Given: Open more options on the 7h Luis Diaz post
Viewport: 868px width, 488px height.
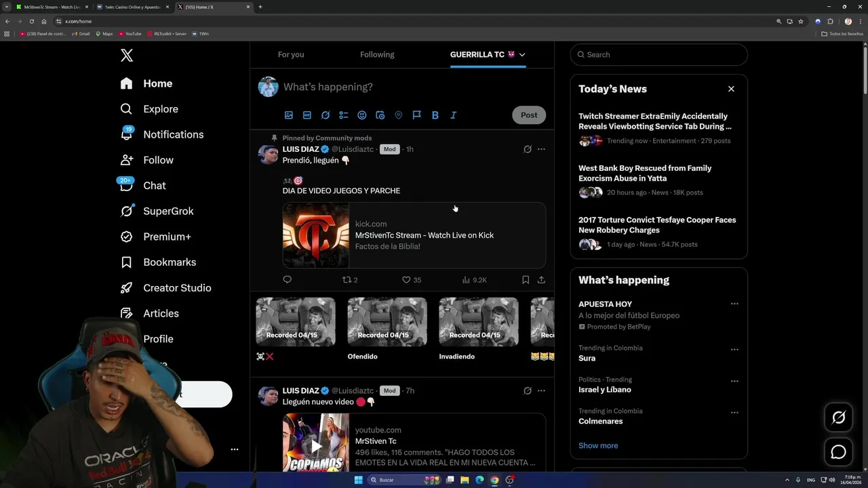Looking at the screenshot, I should [x=541, y=390].
